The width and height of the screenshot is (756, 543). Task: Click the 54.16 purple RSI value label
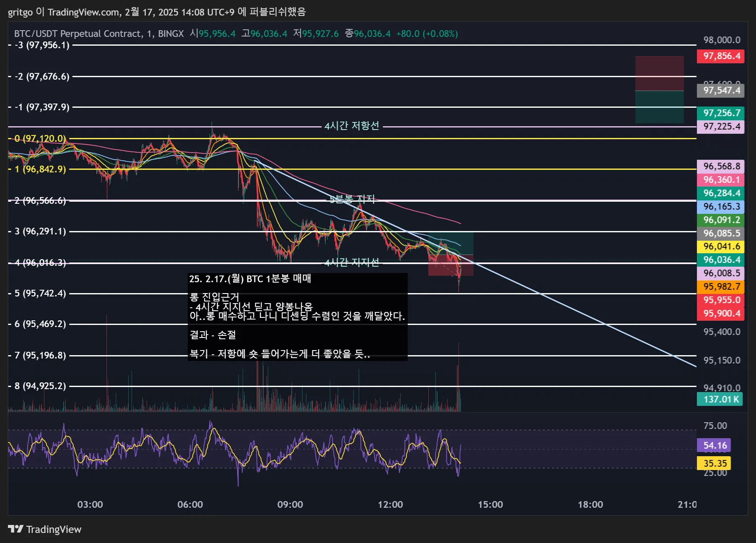point(714,445)
